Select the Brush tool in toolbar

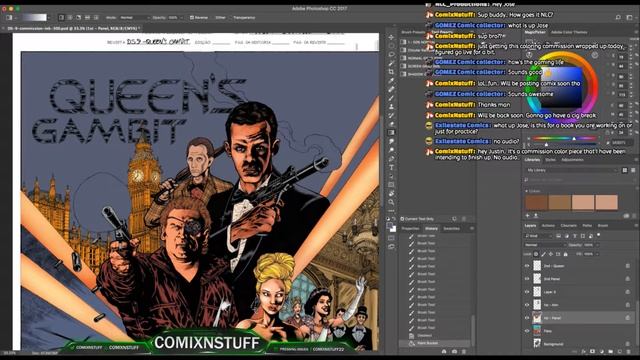coord(391,98)
